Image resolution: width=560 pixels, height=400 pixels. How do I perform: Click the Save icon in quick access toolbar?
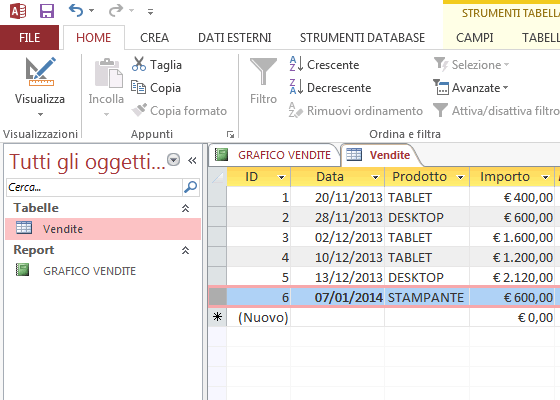coord(47,11)
